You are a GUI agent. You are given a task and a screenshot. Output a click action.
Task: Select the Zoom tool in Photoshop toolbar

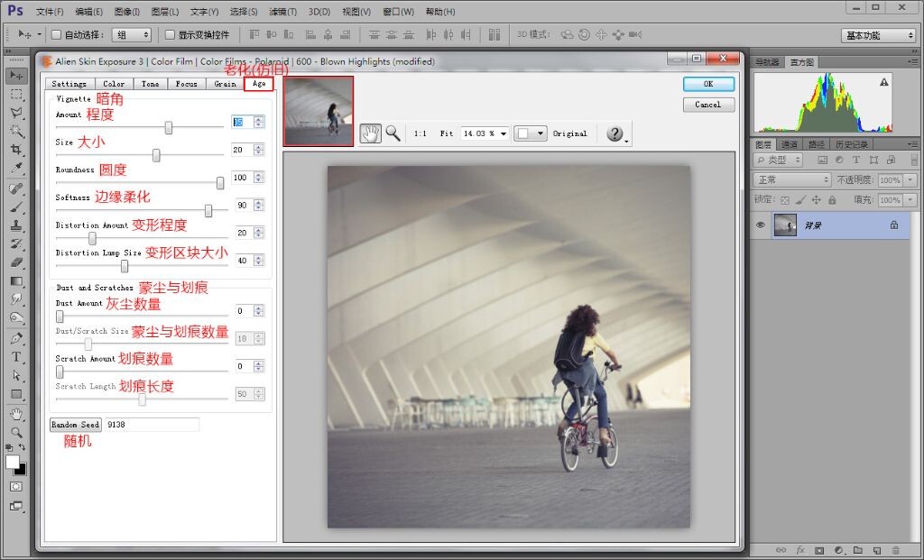16,433
